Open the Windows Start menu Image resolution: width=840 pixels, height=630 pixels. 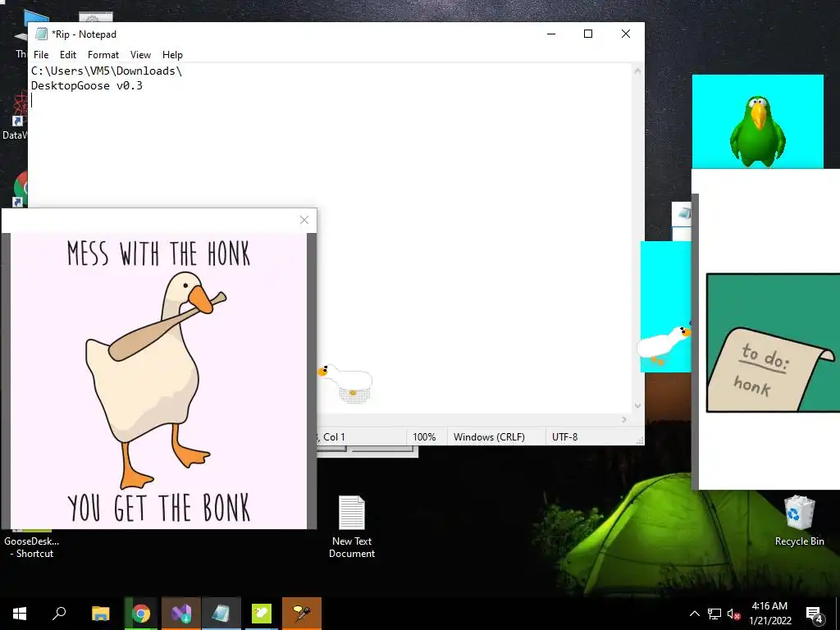coord(20,614)
